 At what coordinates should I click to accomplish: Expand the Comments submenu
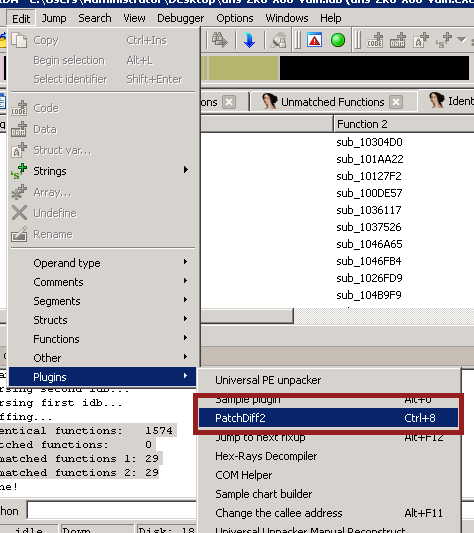[102, 282]
